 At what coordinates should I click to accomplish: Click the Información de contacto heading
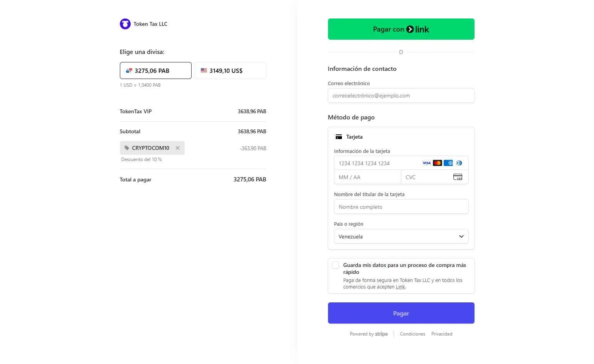(362, 69)
